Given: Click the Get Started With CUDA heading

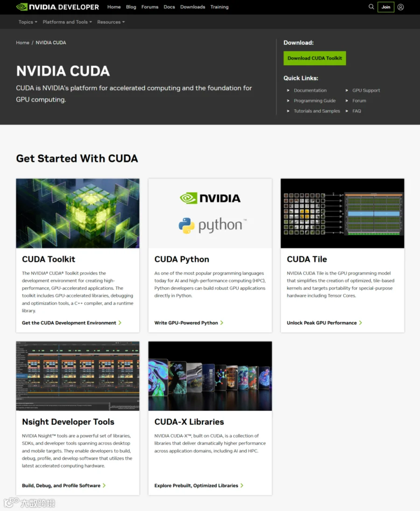Looking at the screenshot, I should point(77,158).
